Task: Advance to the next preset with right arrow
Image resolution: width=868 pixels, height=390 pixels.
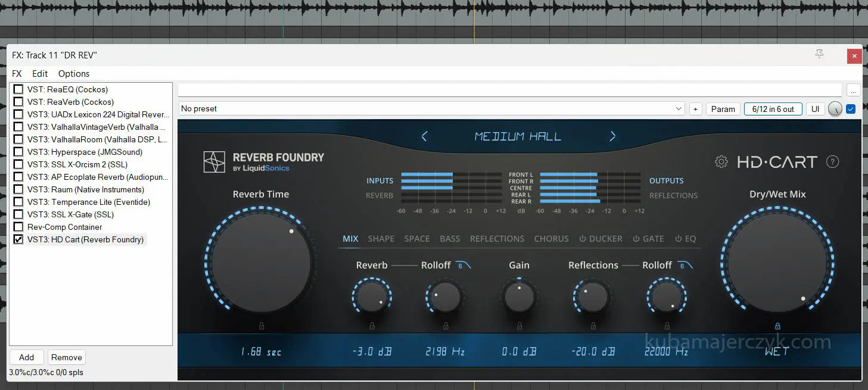Action: (x=612, y=136)
